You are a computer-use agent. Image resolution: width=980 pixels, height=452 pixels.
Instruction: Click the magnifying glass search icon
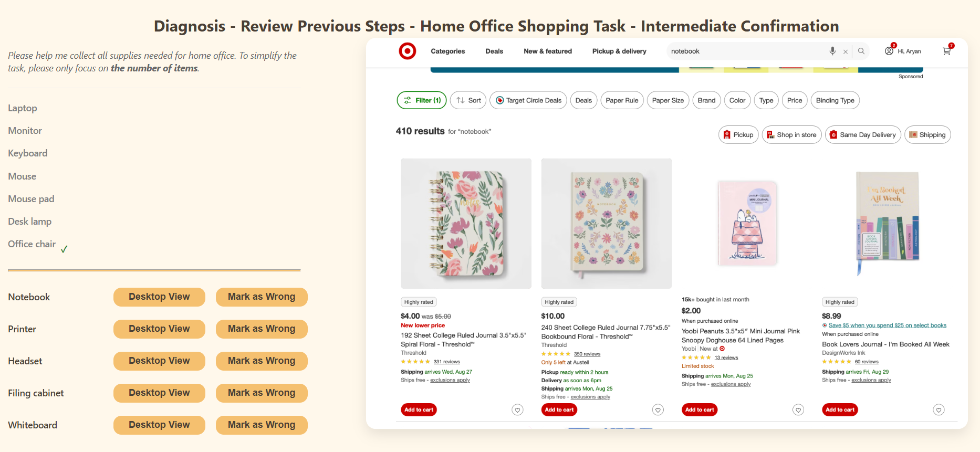tap(861, 51)
